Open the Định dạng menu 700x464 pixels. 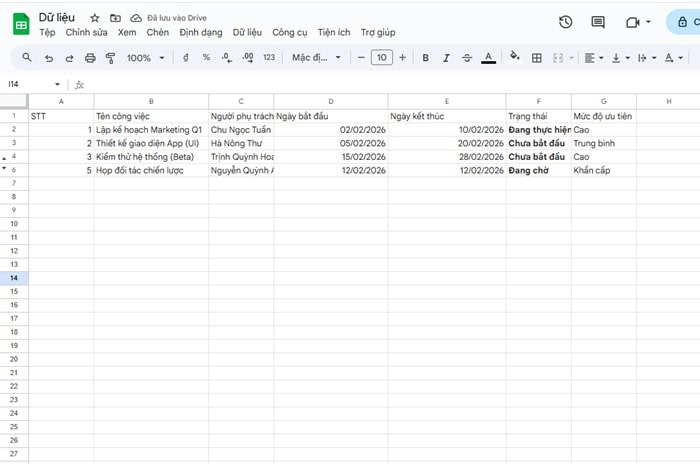tap(201, 32)
